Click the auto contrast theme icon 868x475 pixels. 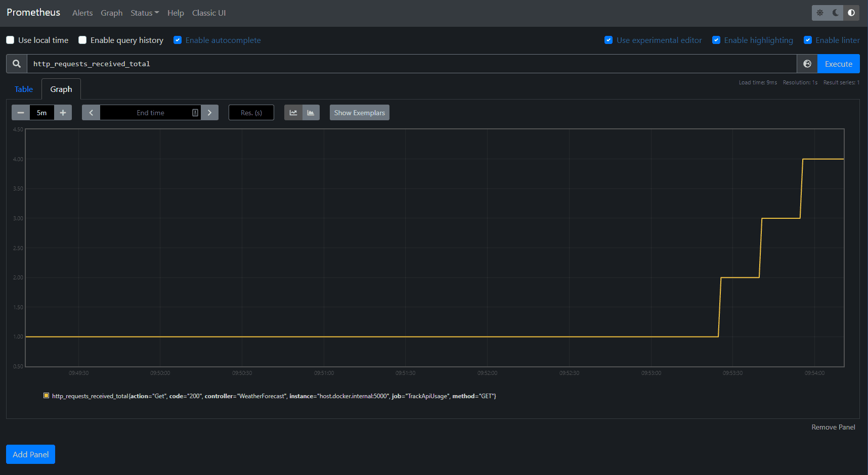tap(851, 12)
